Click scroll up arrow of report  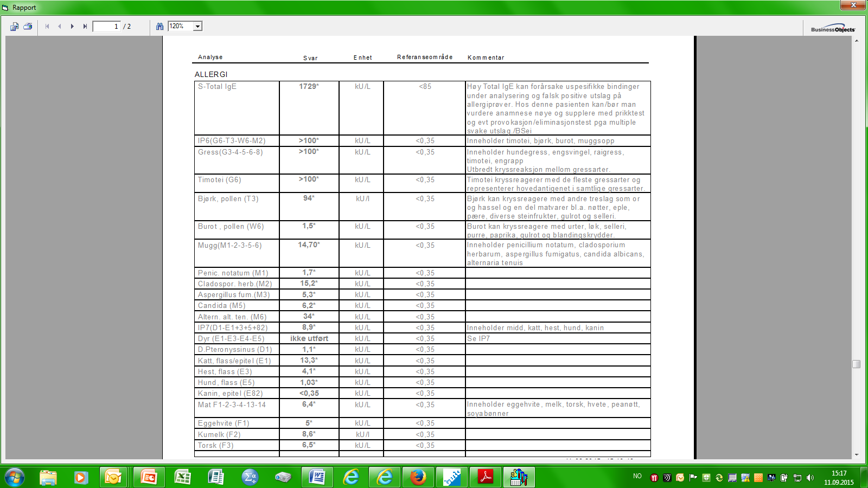(856, 41)
